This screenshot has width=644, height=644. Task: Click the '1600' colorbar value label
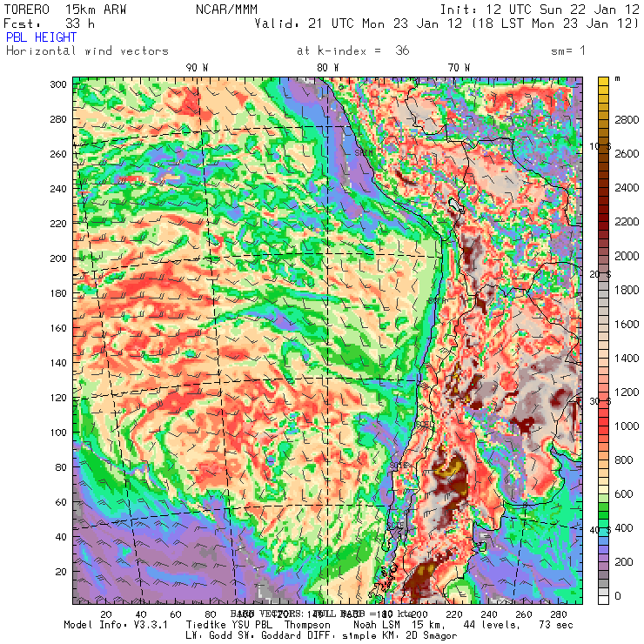(x=627, y=325)
